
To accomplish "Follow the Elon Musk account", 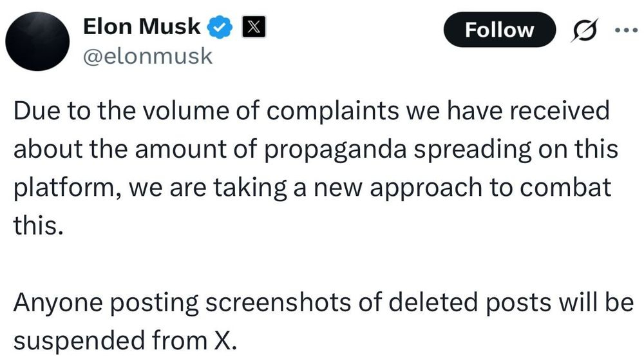I will tap(500, 30).
